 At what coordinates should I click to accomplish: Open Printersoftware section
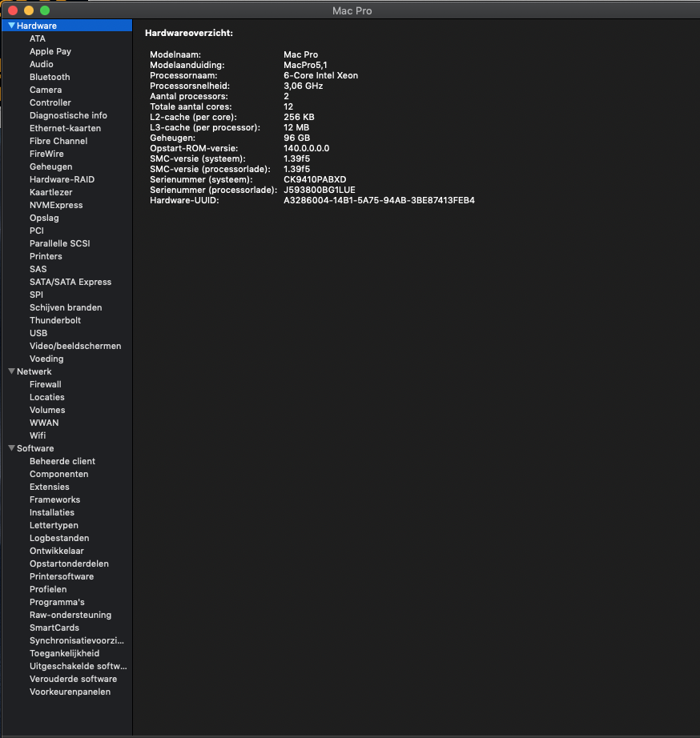[x=61, y=576]
